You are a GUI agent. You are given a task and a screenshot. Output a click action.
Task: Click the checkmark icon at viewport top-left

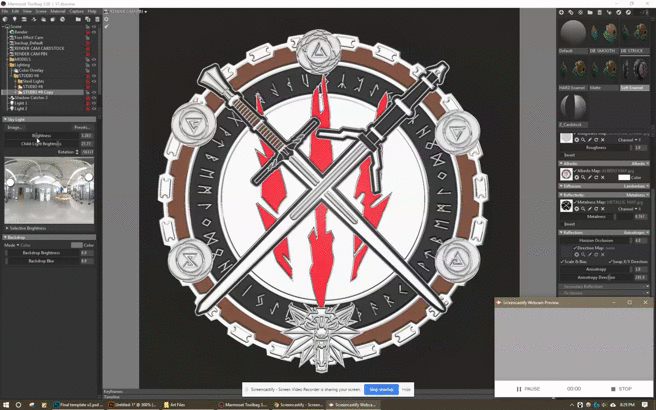(x=106, y=26)
